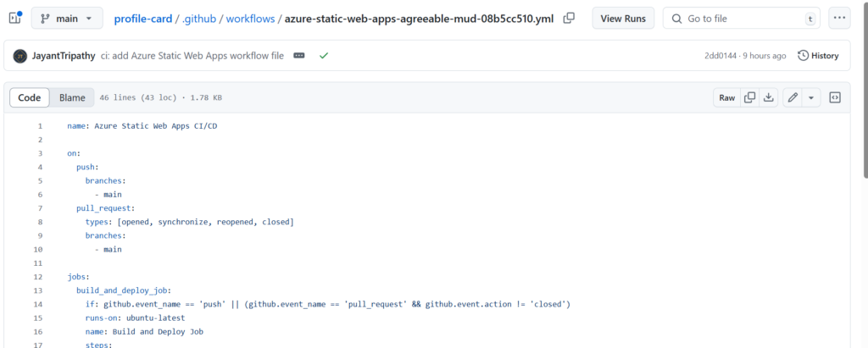Click the '46 lines (43 loc) · 1.78 KB' file info text

coord(160,98)
